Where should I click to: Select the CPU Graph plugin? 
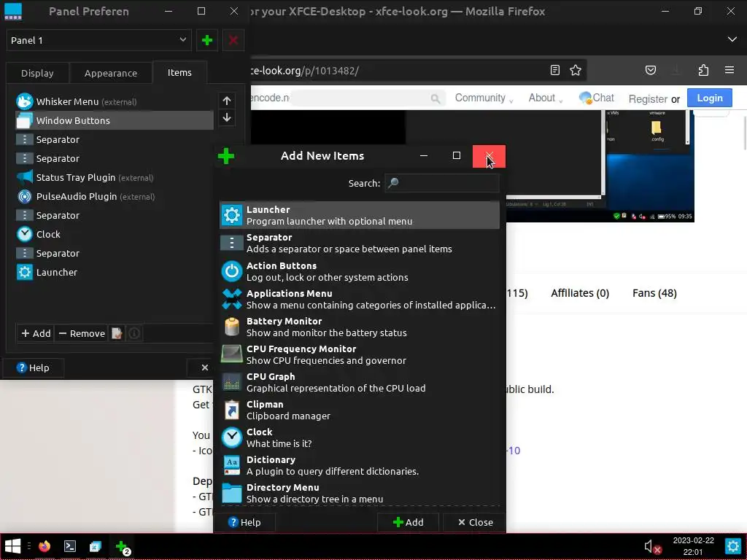[x=359, y=382]
